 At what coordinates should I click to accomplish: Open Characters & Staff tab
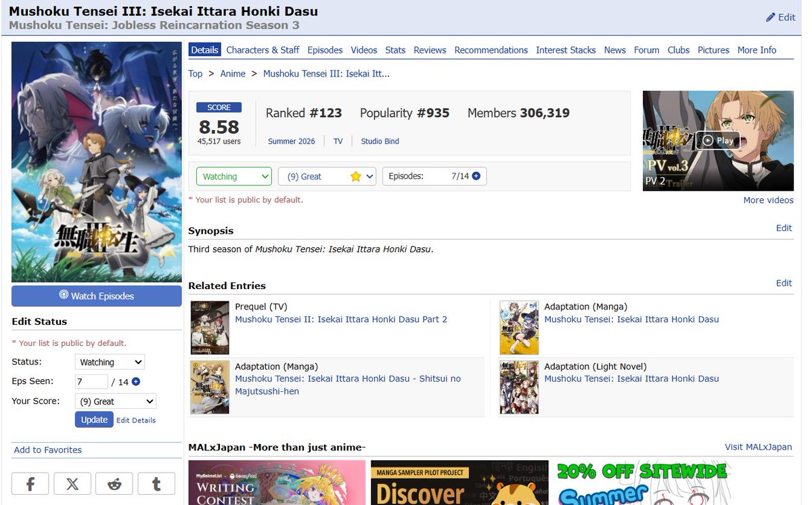click(263, 50)
